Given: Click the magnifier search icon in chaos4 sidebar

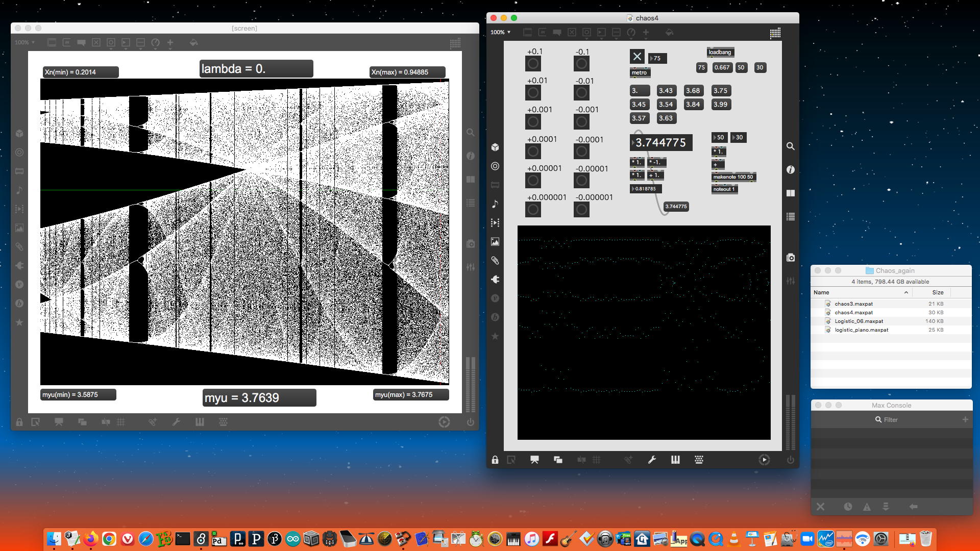Looking at the screenshot, I should coord(790,146).
